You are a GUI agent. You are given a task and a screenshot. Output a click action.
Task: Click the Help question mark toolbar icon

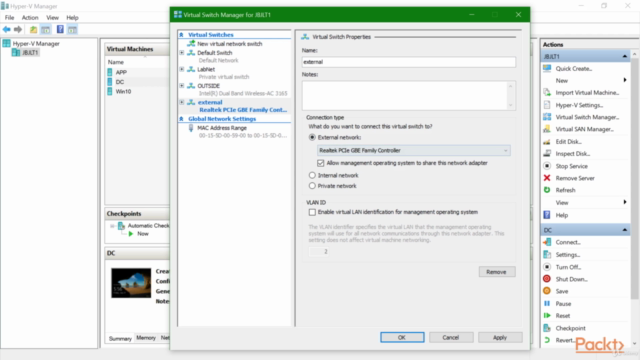tap(60, 29)
